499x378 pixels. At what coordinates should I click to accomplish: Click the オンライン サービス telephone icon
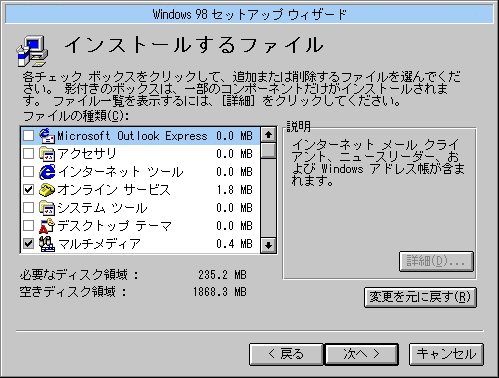coord(47,190)
